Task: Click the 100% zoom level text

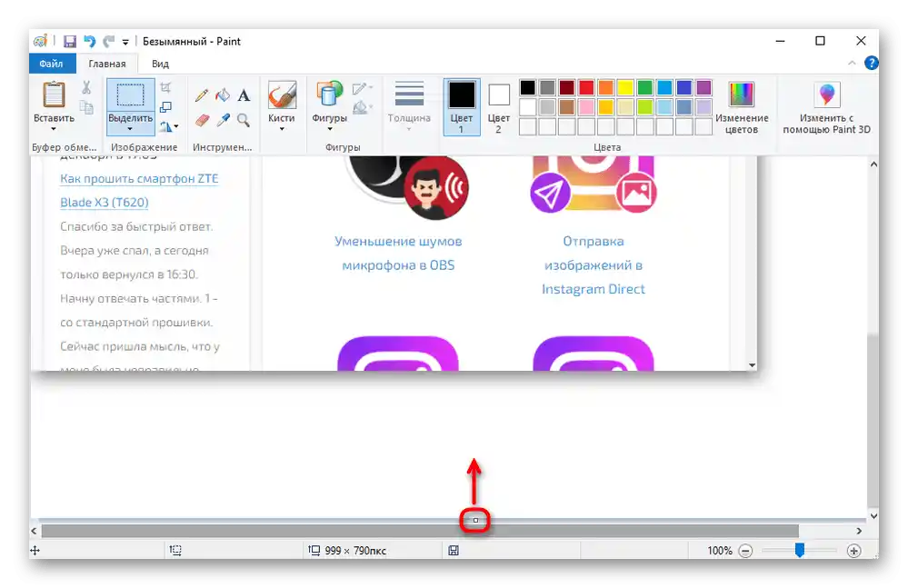Action: 720,551
